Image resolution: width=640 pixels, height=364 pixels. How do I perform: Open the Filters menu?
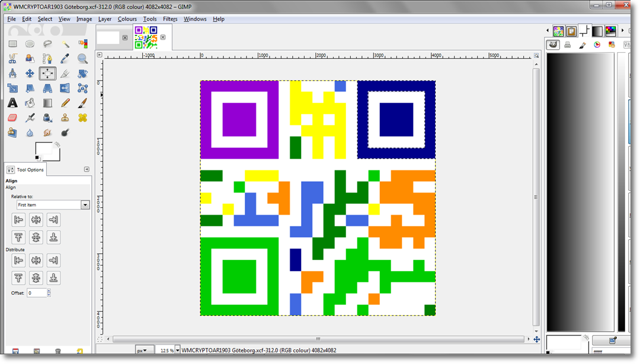click(170, 19)
